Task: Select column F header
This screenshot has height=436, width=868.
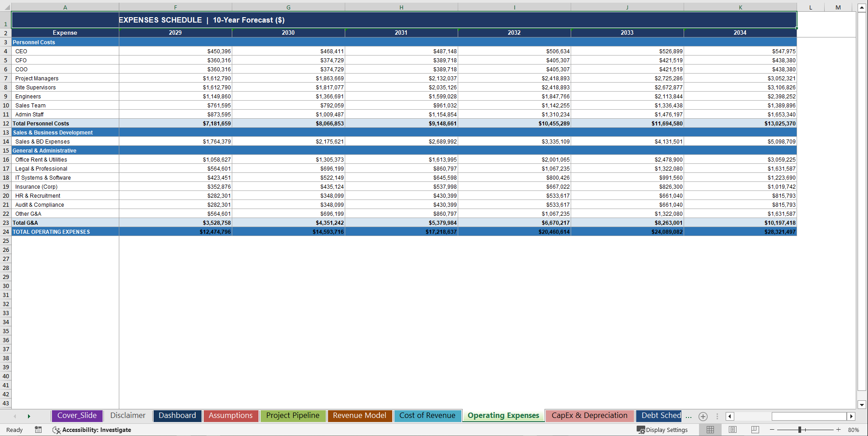Action: coord(175,7)
